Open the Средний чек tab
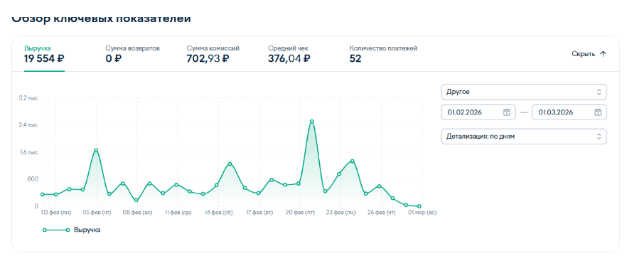The width and height of the screenshot is (644, 271). [x=289, y=54]
